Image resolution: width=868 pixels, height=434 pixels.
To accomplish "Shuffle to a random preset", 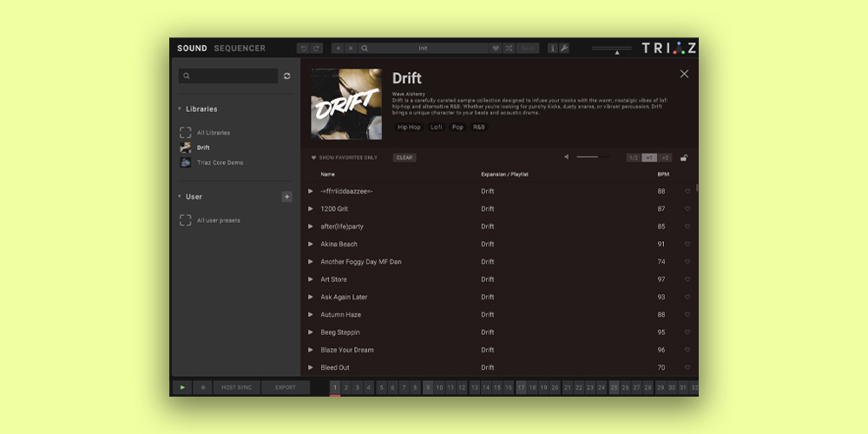I will pos(509,48).
